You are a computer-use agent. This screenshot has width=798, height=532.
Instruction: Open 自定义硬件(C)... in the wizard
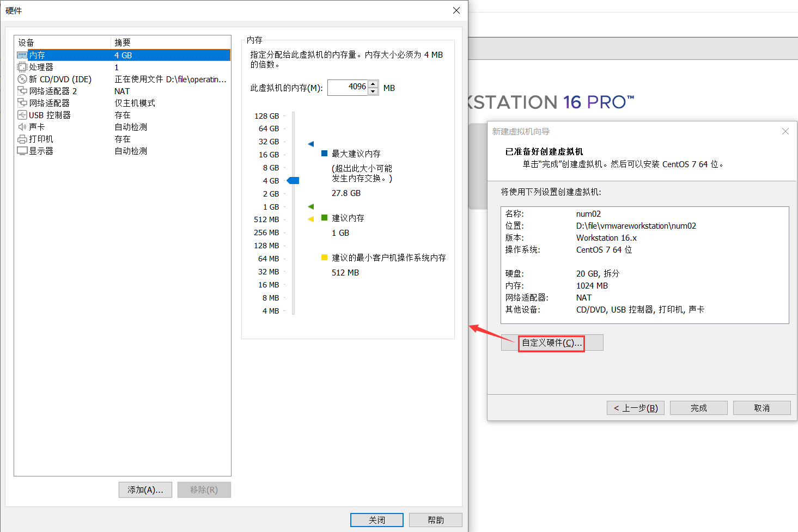click(552, 343)
